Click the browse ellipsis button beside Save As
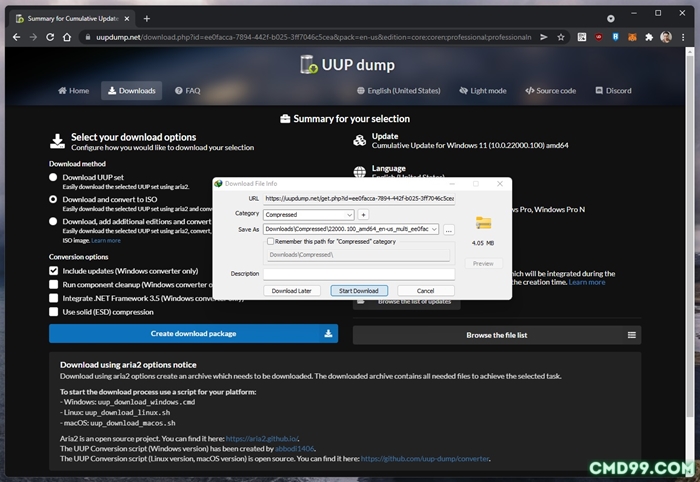 tap(449, 229)
